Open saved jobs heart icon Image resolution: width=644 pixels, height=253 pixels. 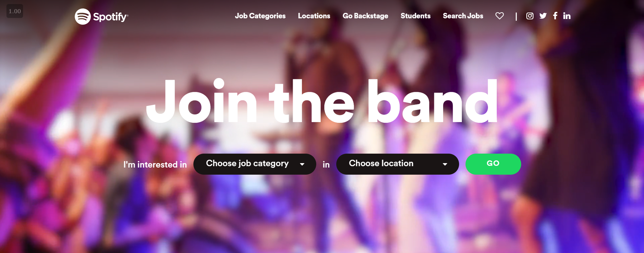coord(499,16)
